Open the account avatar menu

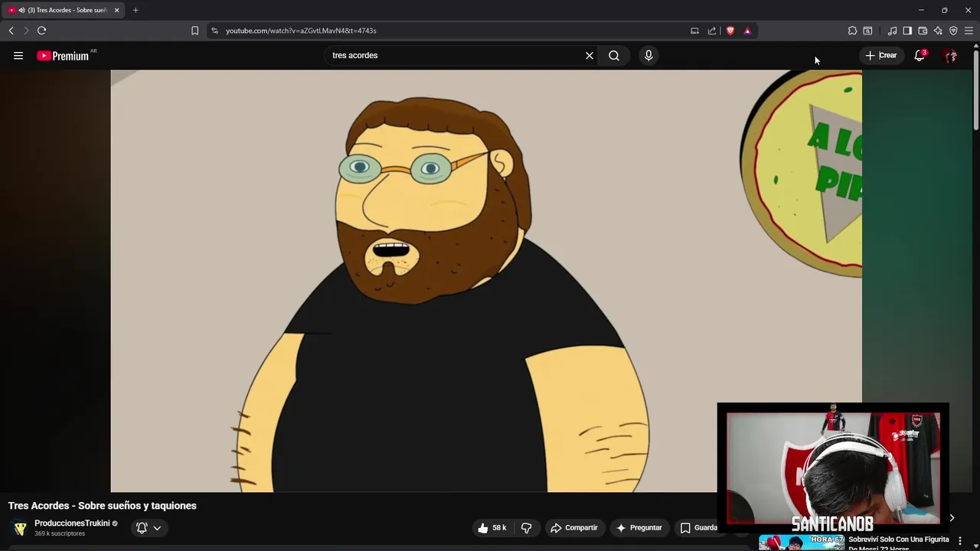click(950, 55)
